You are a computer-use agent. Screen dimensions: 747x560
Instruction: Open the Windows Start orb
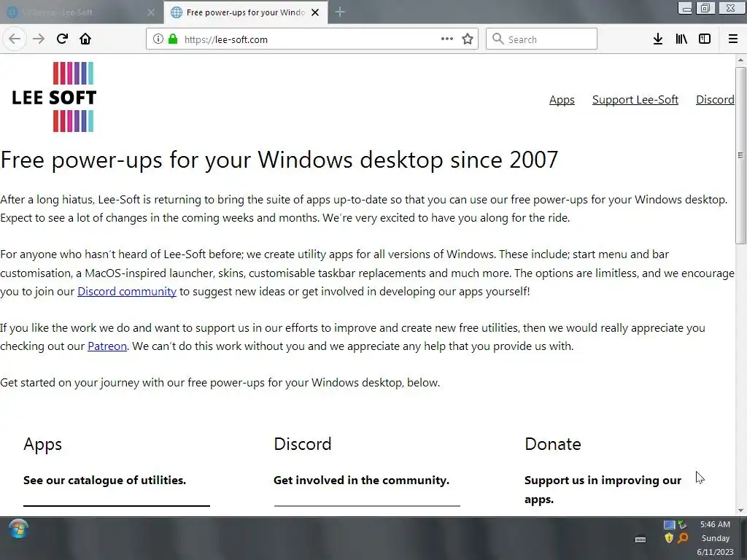[18, 529]
